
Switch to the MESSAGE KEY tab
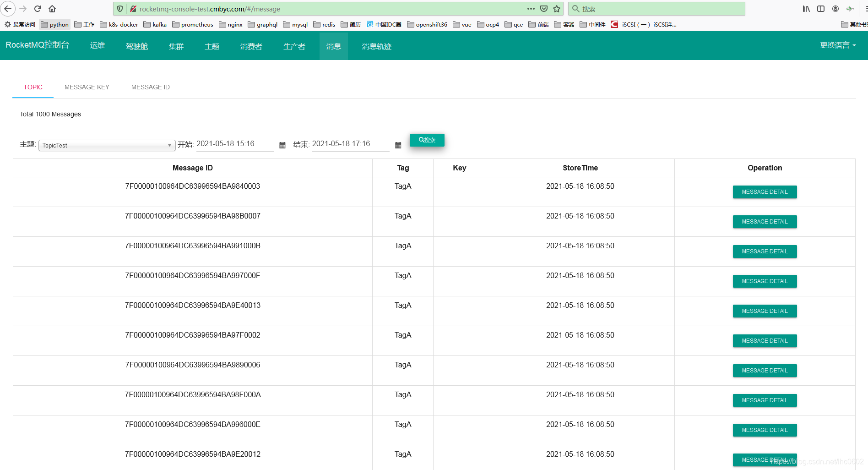coord(87,87)
